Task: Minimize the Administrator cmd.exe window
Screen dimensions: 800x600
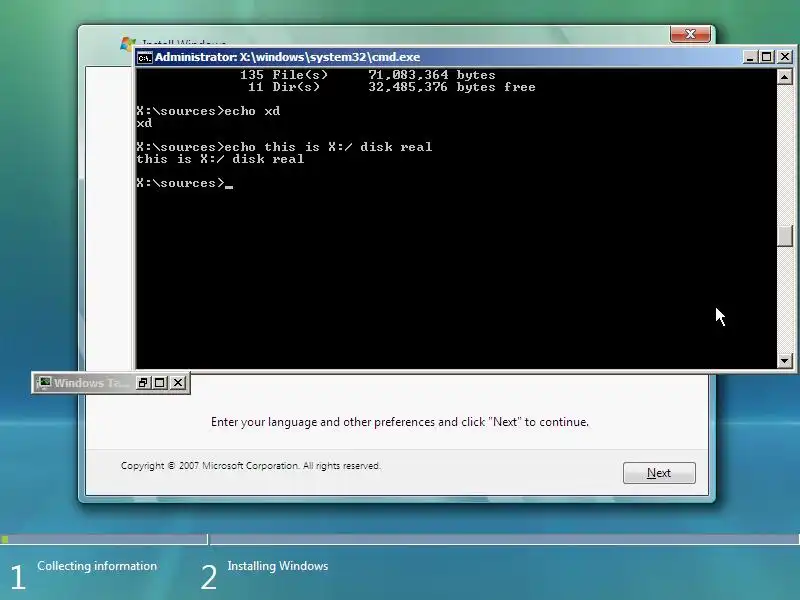Action: click(x=749, y=57)
